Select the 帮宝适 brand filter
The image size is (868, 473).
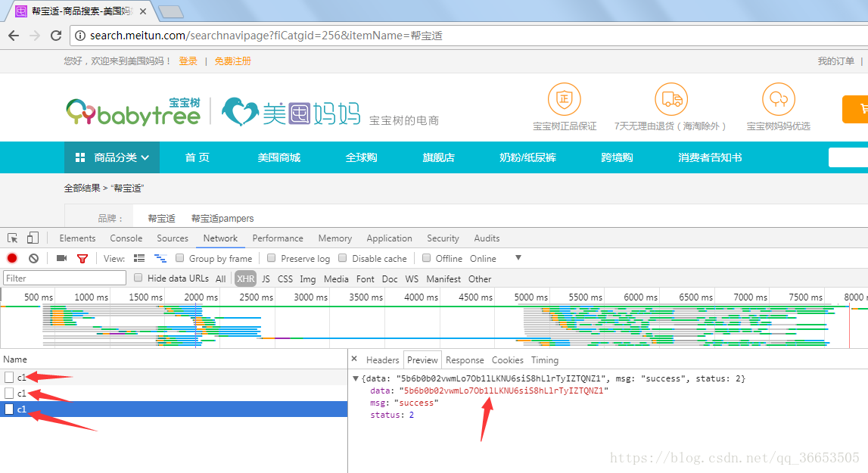point(161,218)
